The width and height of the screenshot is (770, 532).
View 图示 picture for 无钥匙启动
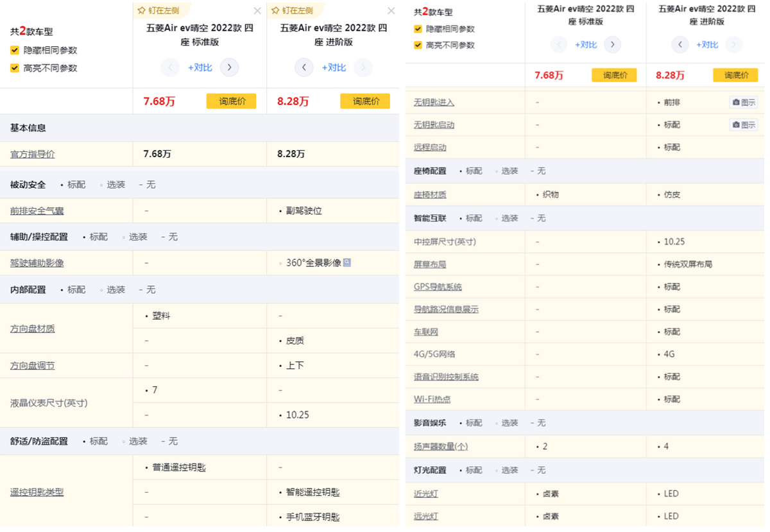click(x=744, y=124)
